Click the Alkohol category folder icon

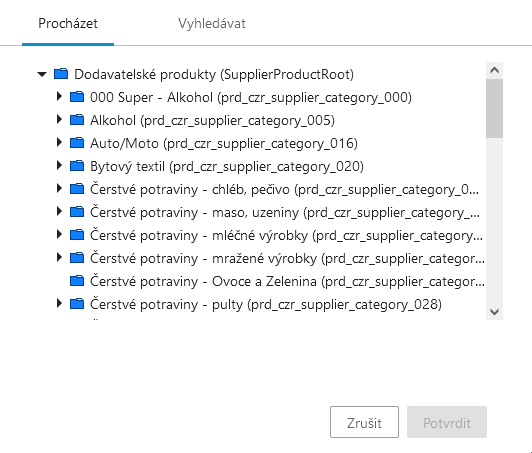pyautogui.click(x=77, y=120)
